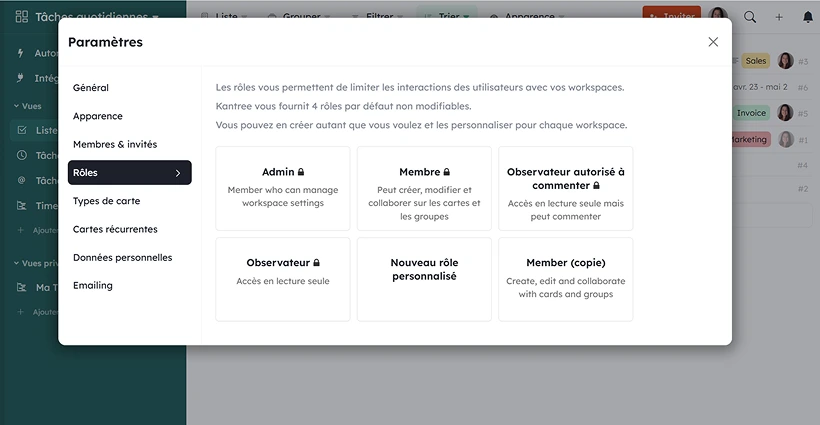The image size is (820, 425).
Task: Click the clock icon in the sidebar views
Action: [x=22, y=155]
